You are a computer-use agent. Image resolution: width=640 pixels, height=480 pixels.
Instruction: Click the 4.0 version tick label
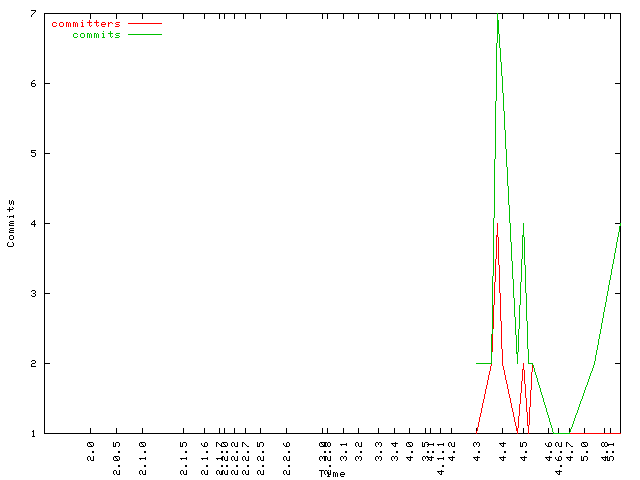[410, 451]
